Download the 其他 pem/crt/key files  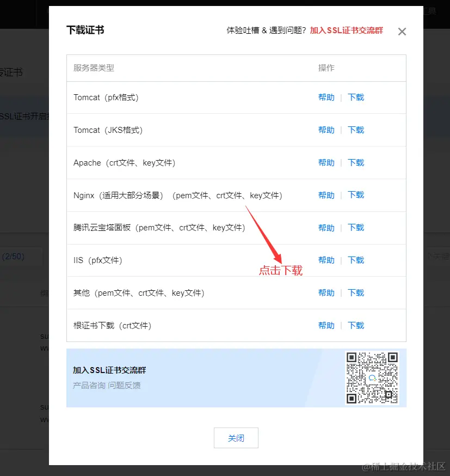tap(356, 293)
